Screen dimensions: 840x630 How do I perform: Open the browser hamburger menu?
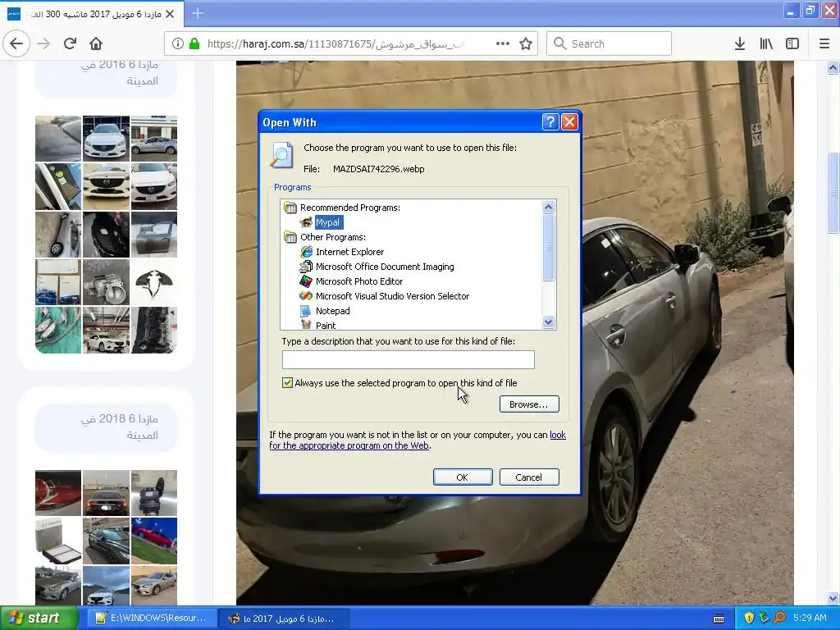(x=824, y=43)
